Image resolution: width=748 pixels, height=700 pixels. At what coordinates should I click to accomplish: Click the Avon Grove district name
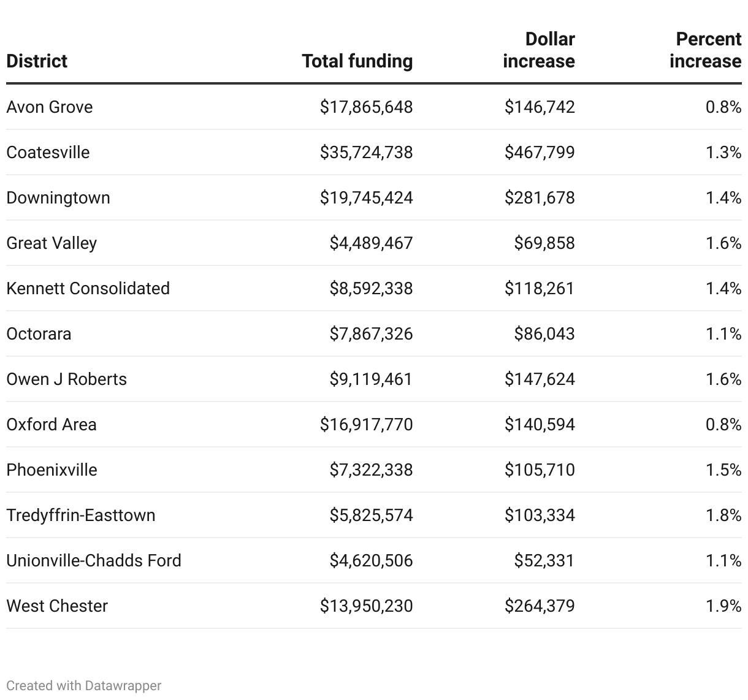(50, 107)
